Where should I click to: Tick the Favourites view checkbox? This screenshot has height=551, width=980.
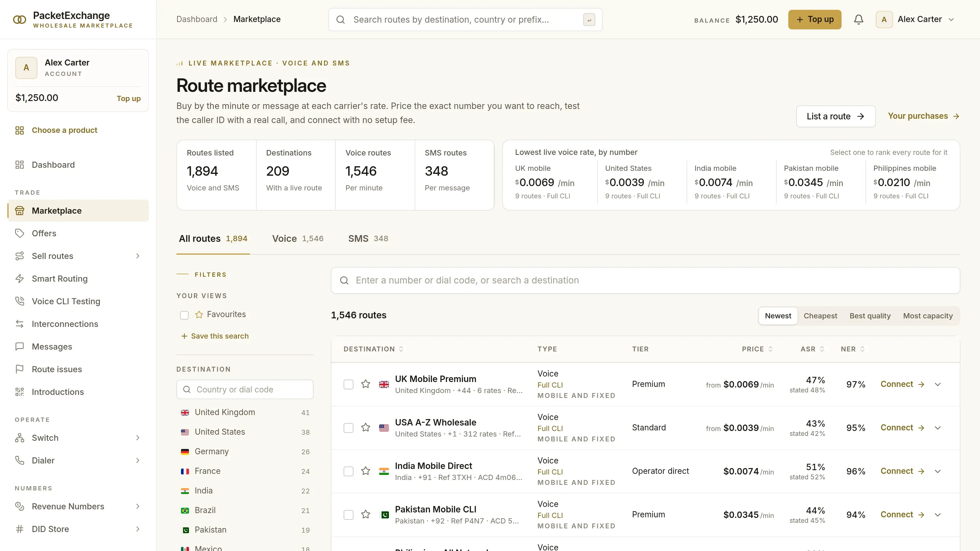click(184, 315)
